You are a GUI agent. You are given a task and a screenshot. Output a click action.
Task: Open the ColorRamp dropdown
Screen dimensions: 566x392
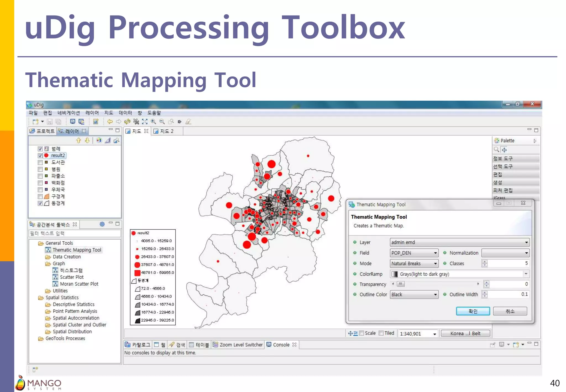pos(460,274)
